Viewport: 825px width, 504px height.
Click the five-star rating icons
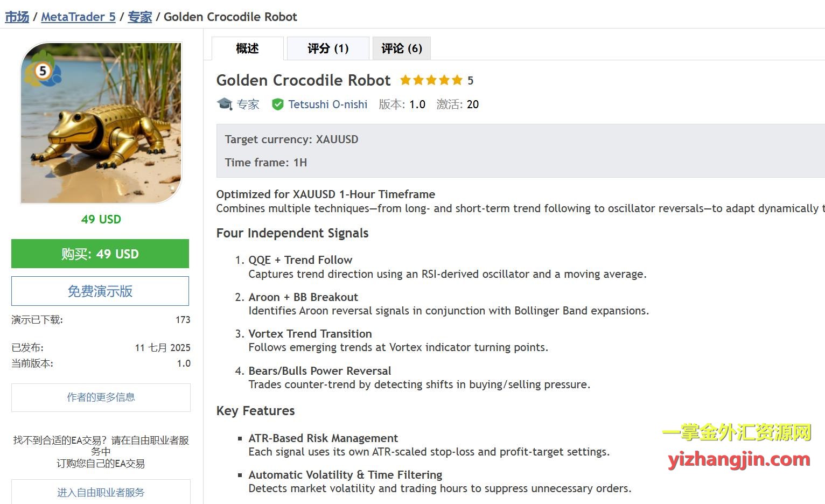(x=431, y=80)
